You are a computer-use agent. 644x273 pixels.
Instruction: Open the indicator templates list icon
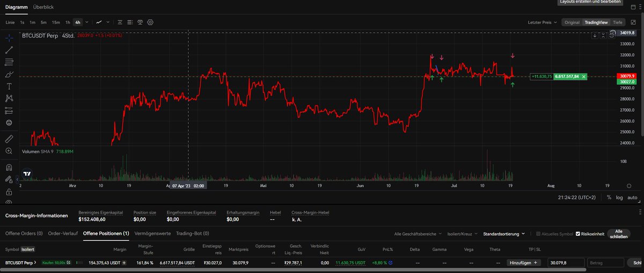pyautogui.click(x=130, y=22)
